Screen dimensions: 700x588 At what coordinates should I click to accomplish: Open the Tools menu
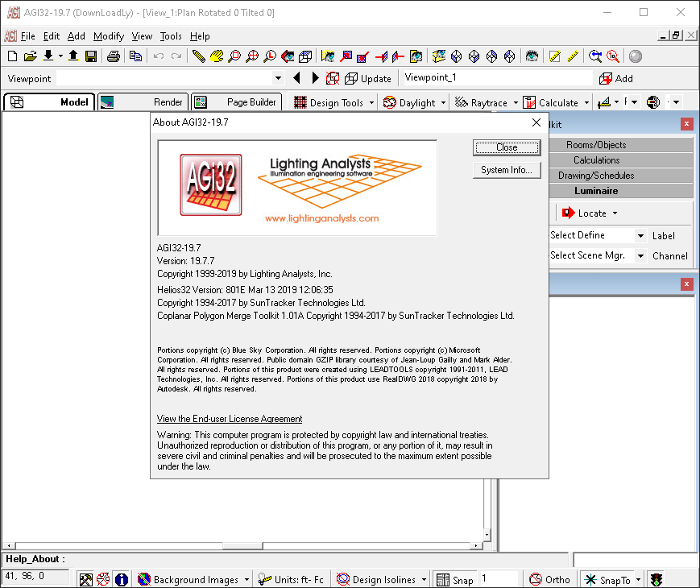[170, 36]
